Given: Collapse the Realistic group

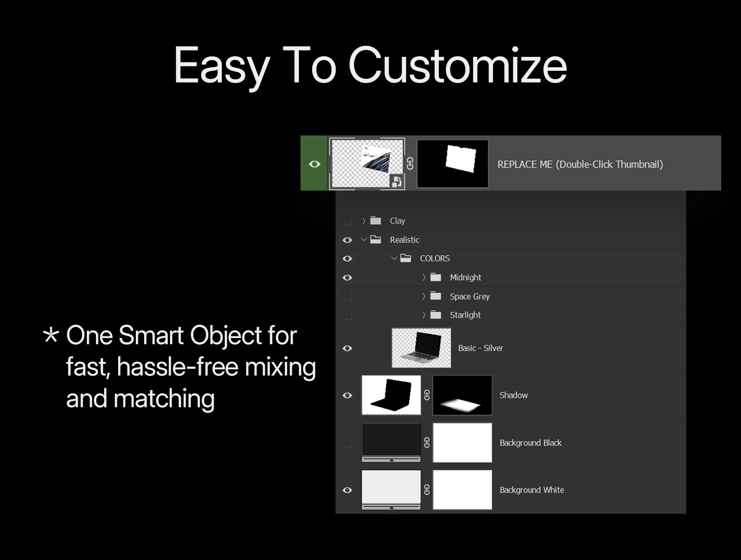Looking at the screenshot, I should 364,239.
